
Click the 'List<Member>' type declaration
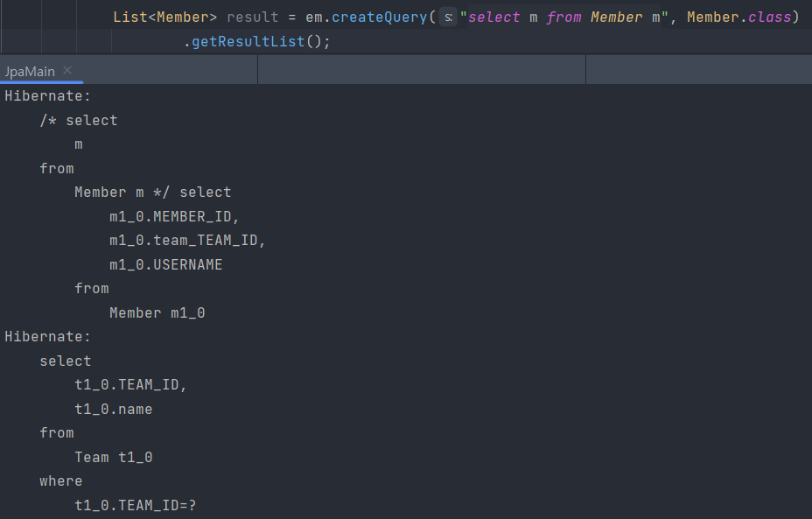[x=164, y=18]
